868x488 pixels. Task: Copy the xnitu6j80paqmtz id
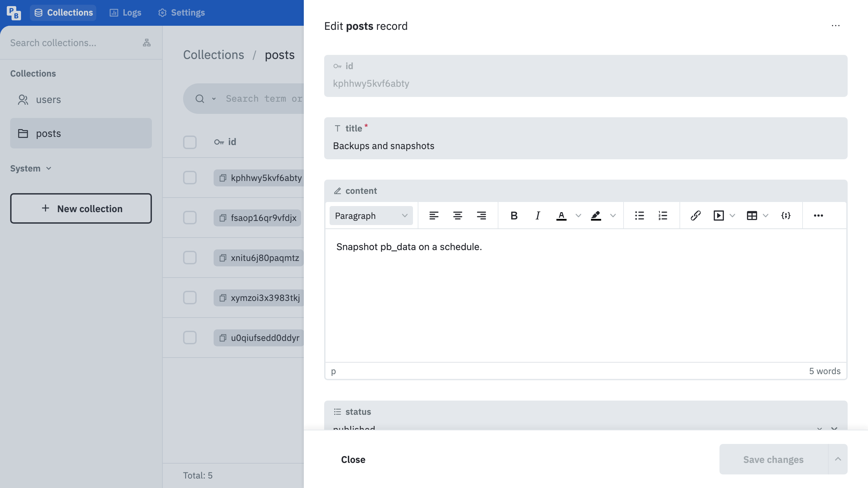[x=223, y=258]
